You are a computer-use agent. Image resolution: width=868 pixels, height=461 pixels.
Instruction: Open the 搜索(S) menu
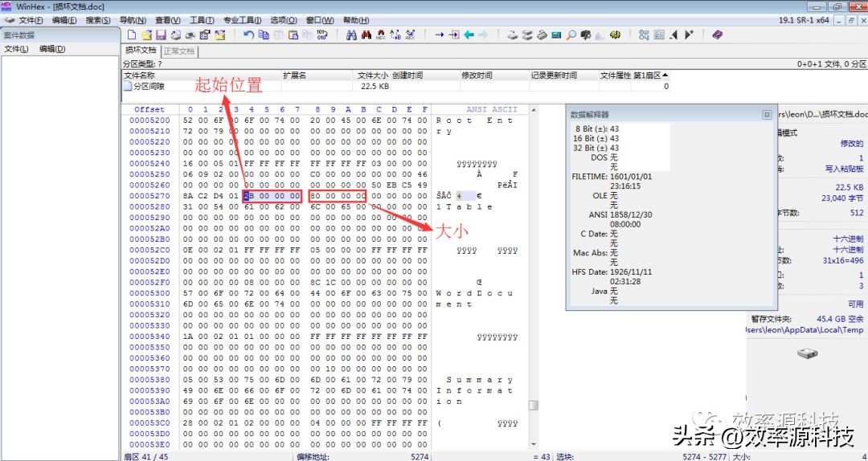[x=98, y=20]
